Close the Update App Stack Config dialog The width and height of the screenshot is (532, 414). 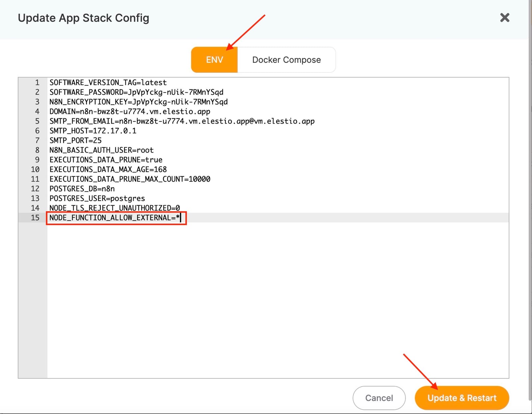tap(505, 18)
